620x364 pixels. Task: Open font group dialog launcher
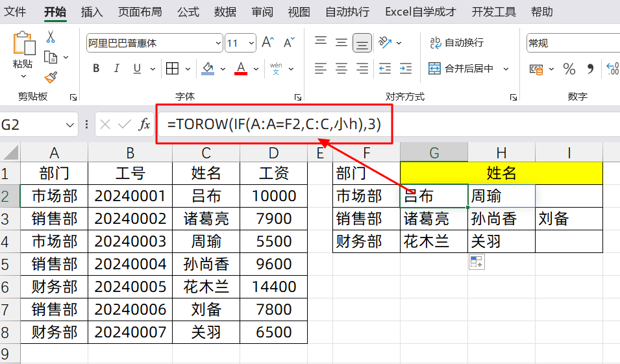298,97
